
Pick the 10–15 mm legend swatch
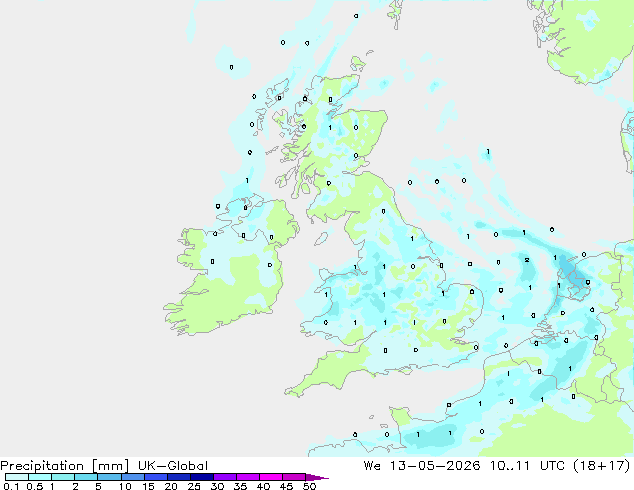pyautogui.click(x=133, y=477)
